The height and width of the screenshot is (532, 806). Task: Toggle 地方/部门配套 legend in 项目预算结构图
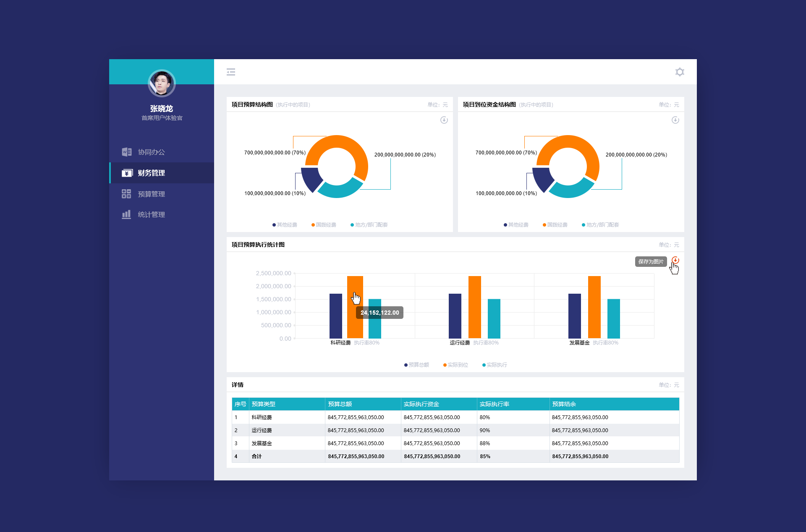(369, 225)
